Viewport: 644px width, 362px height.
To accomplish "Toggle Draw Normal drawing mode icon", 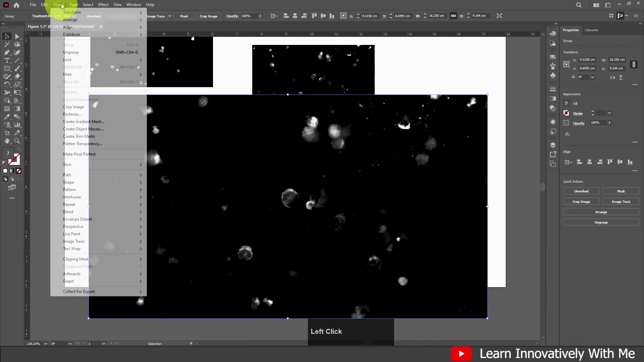I will coord(5,179).
